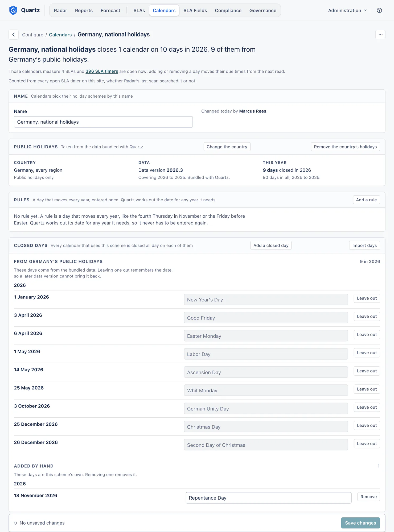The height and width of the screenshot is (532, 394).
Task: Leave out Easter Monday
Action: [367, 335]
